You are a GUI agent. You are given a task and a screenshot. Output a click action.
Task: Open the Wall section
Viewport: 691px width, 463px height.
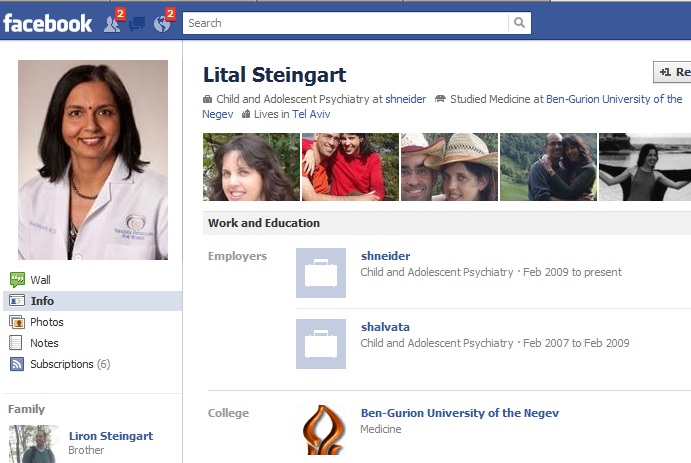tap(40, 280)
